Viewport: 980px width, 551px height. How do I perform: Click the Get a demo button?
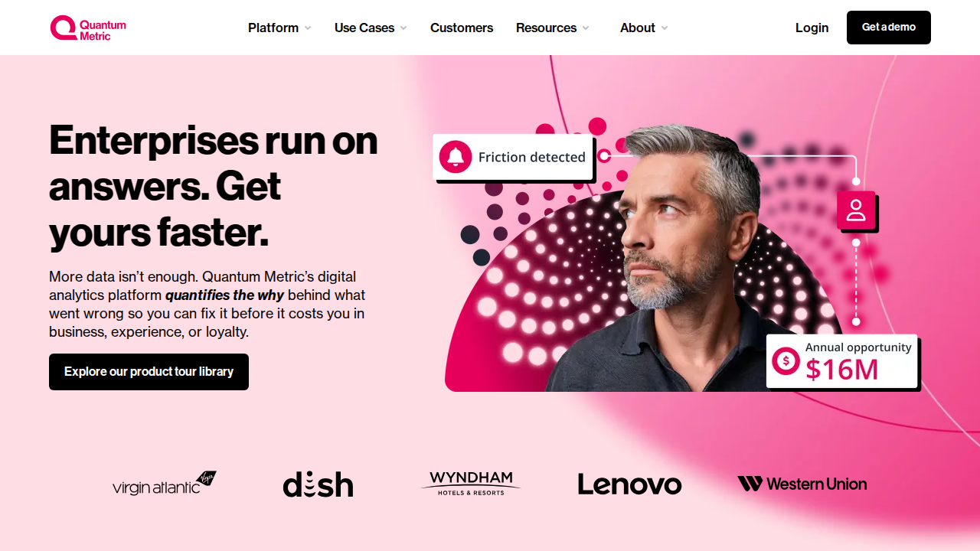[889, 28]
